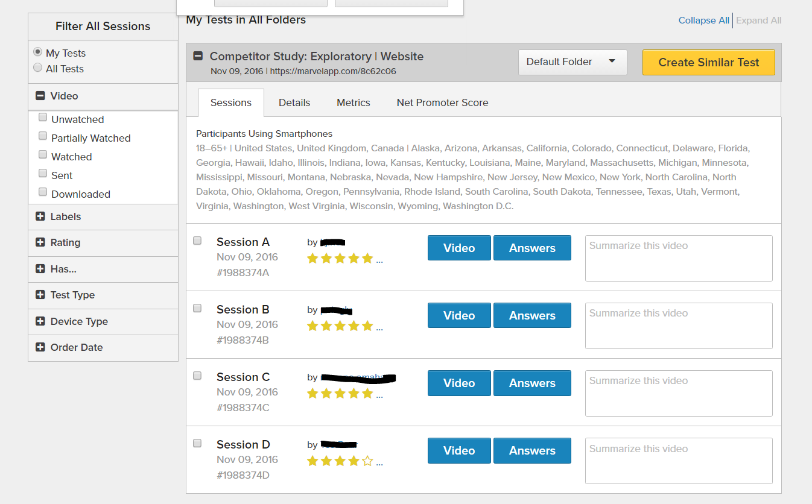This screenshot has width=812, height=504.
Task: Expand the Labels filter section
Action: click(40, 216)
